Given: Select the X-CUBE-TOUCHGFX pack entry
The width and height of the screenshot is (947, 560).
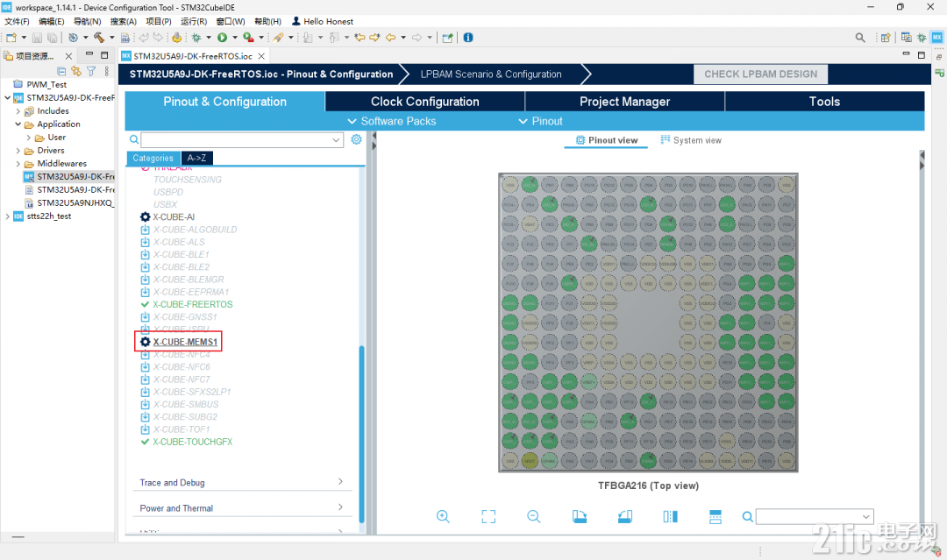Looking at the screenshot, I should pos(193,443).
